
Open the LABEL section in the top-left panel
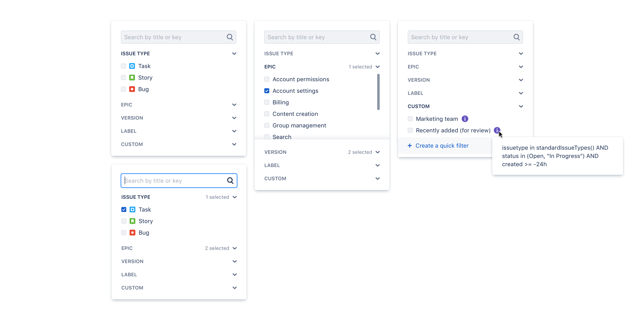tap(234, 131)
